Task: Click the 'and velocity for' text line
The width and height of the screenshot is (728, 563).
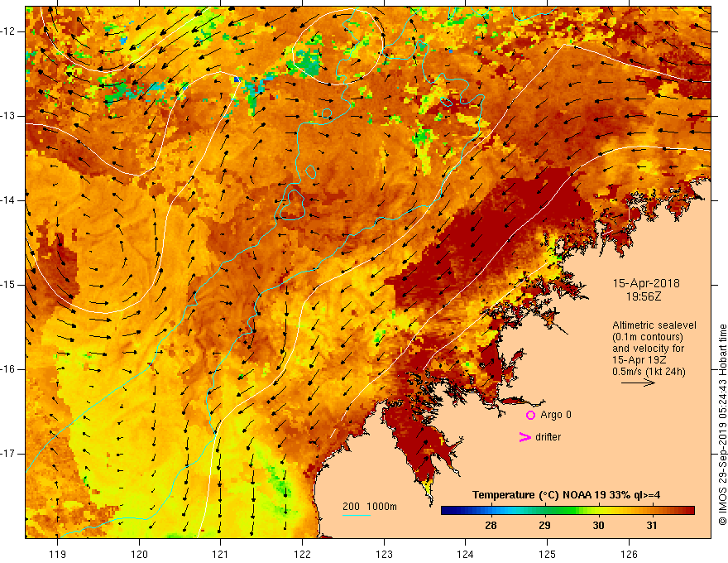Action: 648,349
